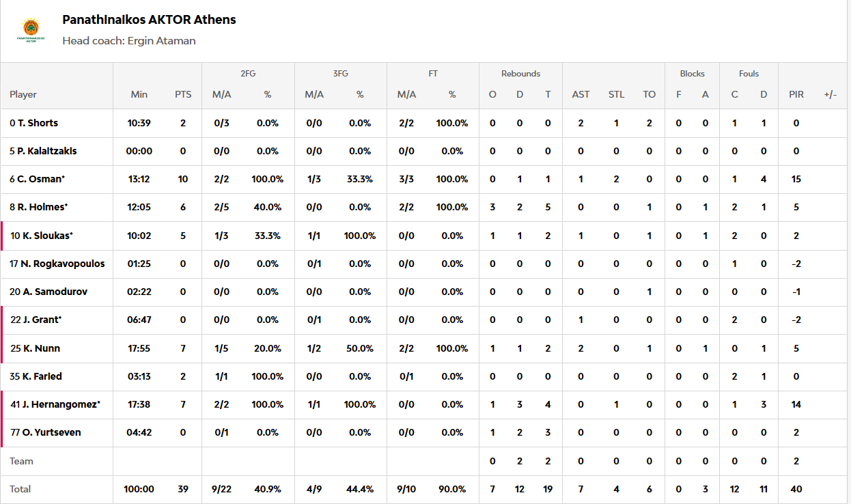Screen dimensions: 851x504
Task: Select the Total row label
Action: [20, 489]
